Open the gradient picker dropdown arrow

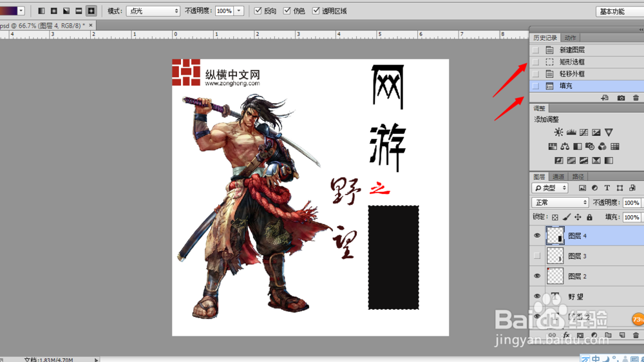pyautogui.click(x=21, y=11)
